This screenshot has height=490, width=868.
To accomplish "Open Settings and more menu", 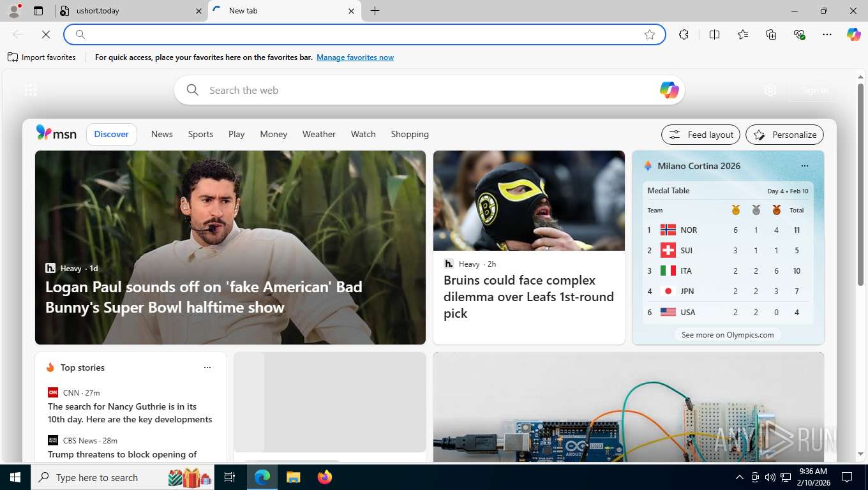I will point(827,34).
